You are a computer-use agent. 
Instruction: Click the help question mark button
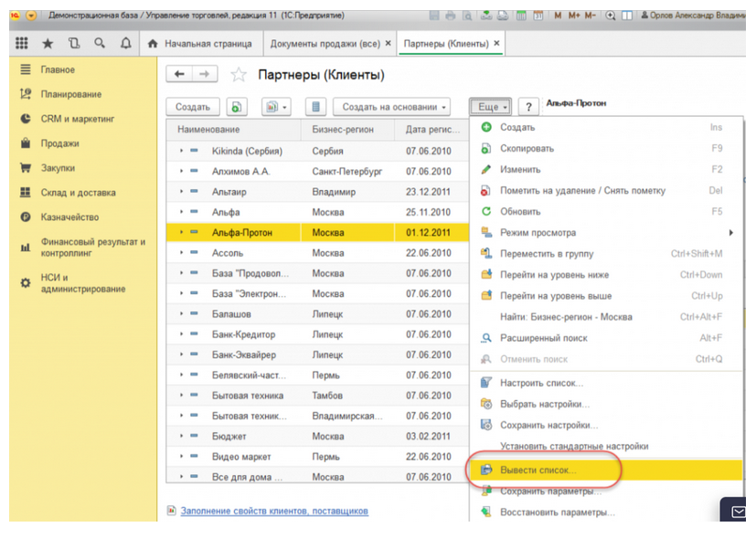click(x=527, y=107)
